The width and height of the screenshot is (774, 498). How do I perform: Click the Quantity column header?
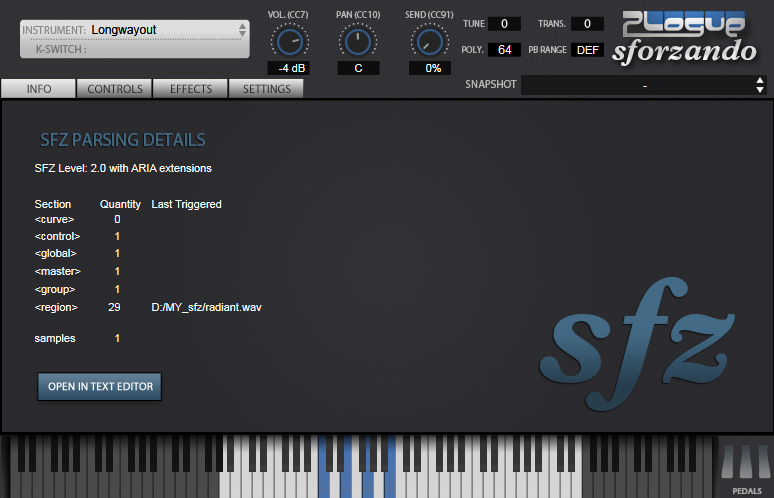click(x=120, y=204)
